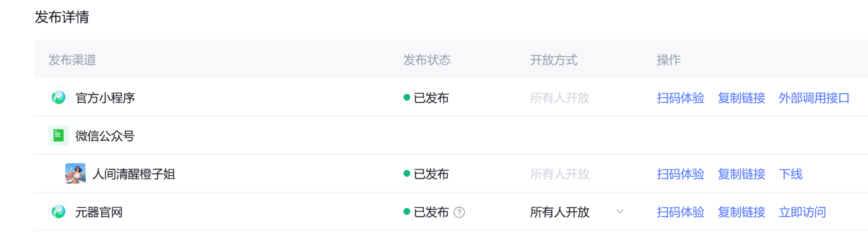This screenshot has width=868, height=240.
Task: Click the 官方小程序 channel icon
Action: [58, 98]
